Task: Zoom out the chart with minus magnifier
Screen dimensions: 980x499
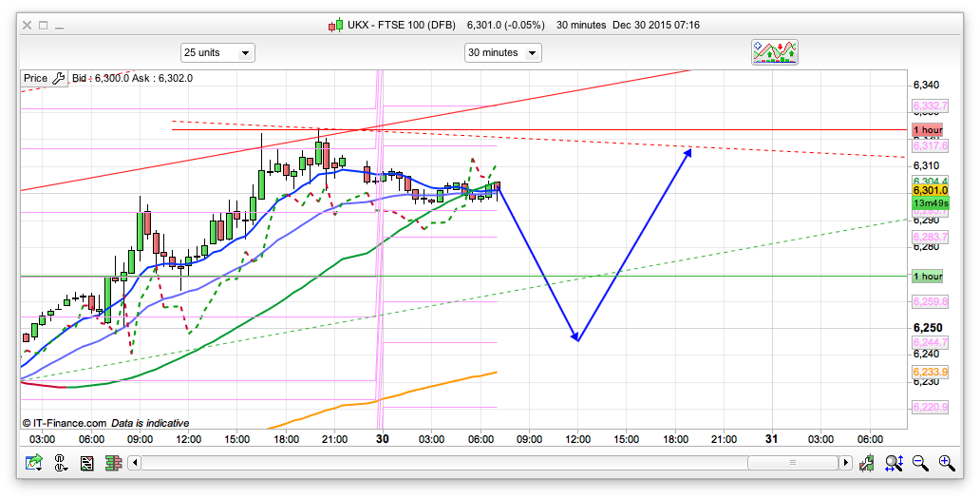Action: [x=920, y=463]
